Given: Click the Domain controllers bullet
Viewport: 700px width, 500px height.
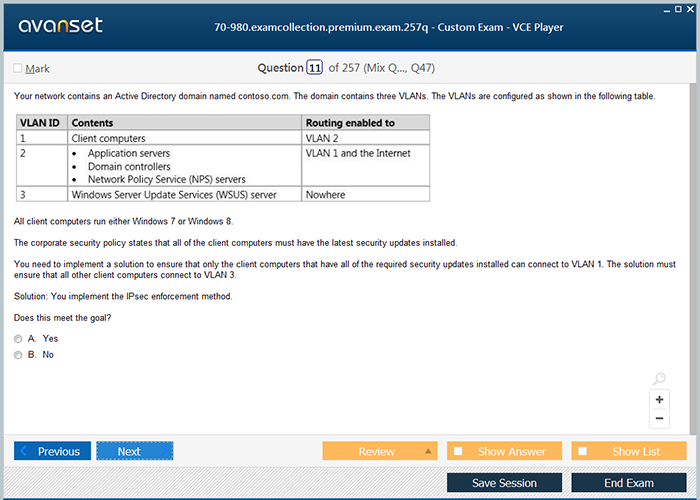Looking at the screenshot, I should coord(129,167).
